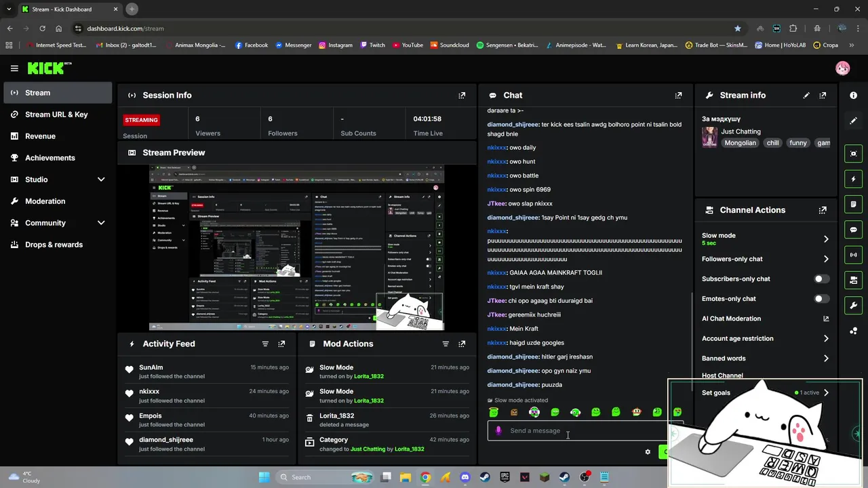This screenshot has width=868, height=488.
Task: Open Mod Actions filter options
Action: tap(446, 344)
